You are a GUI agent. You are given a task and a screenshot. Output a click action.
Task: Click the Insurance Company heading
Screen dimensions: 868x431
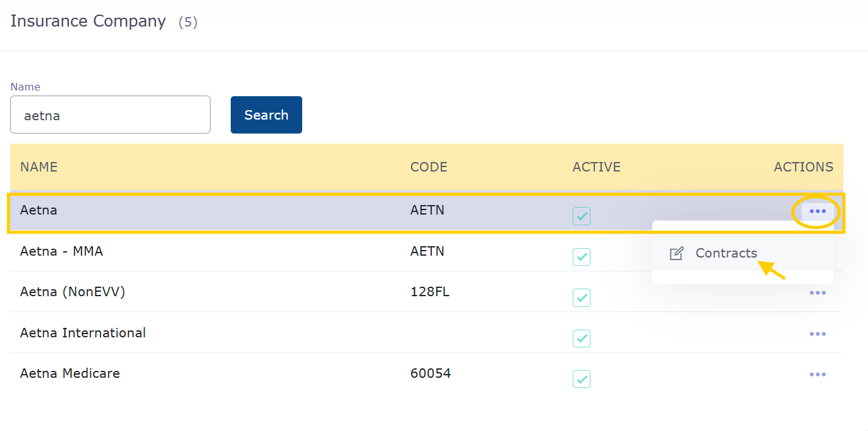coord(88,21)
